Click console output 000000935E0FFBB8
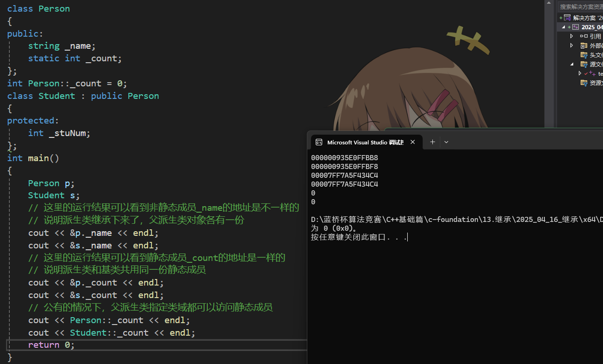The height and width of the screenshot is (364, 603). [345, 158]
